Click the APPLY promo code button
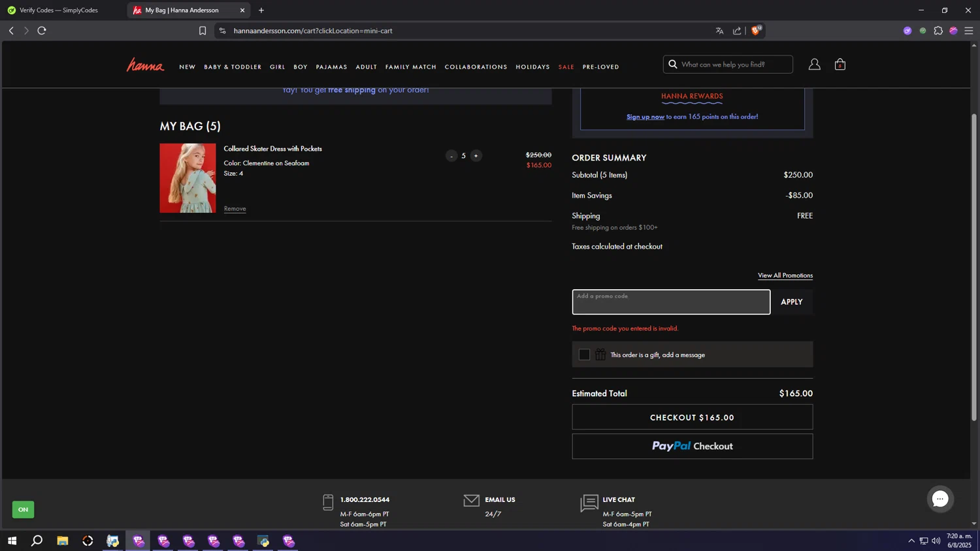980x551 pixels. pyautogui.click(x=792, y=302)
